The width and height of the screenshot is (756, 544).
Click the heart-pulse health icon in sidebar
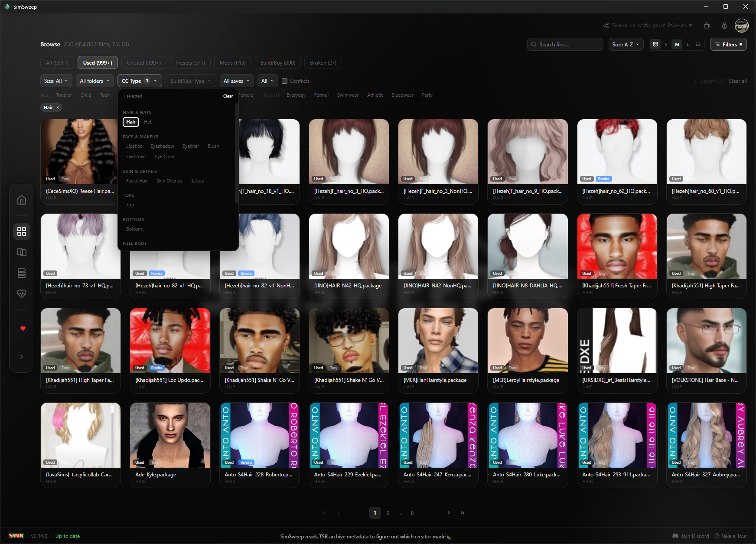tap(21, 294)
